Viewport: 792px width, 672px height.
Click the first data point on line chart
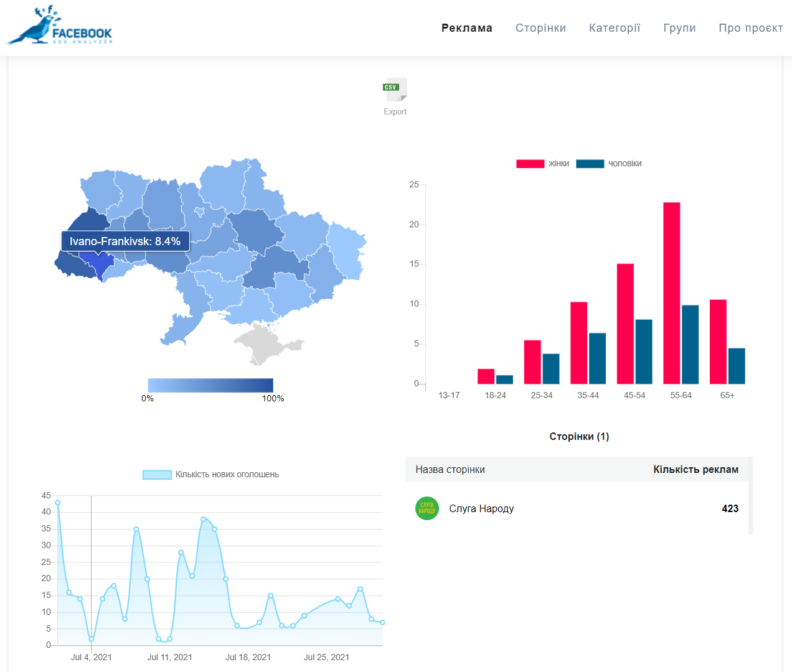(x=58, y=503)
